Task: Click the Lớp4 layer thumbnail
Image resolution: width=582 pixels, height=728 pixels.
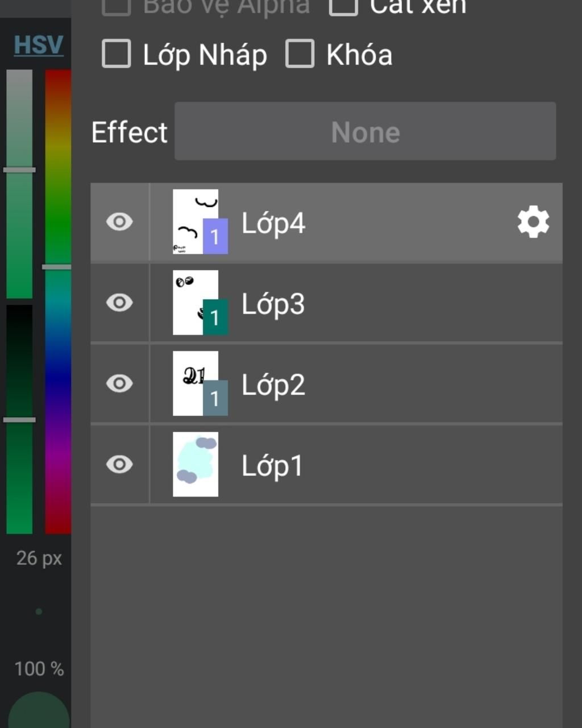Action: tap(196, 222)
